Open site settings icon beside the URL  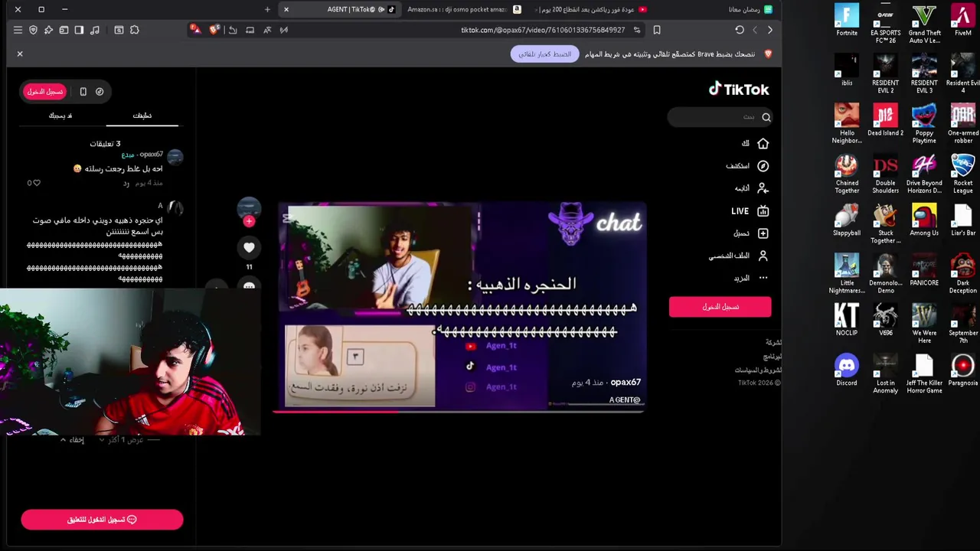(637, 30)
